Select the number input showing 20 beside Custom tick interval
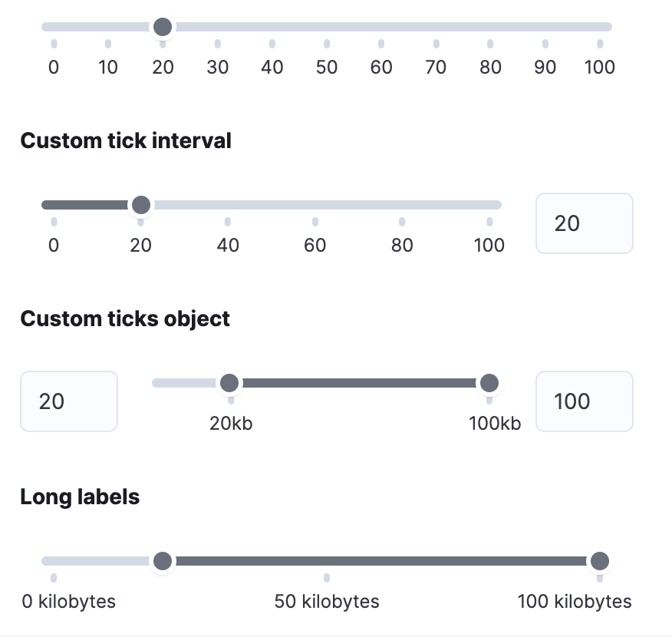 click(x=584, y=223)
